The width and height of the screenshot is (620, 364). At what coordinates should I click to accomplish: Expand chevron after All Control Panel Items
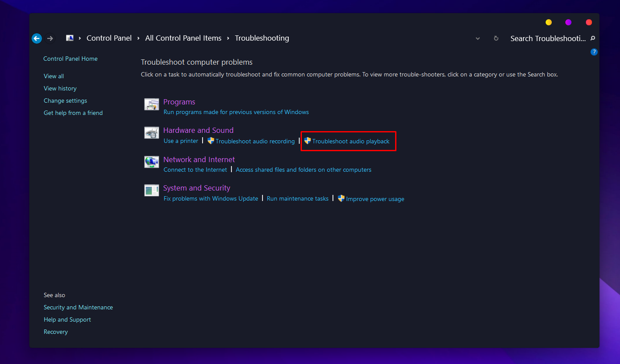tap(228, 38)
